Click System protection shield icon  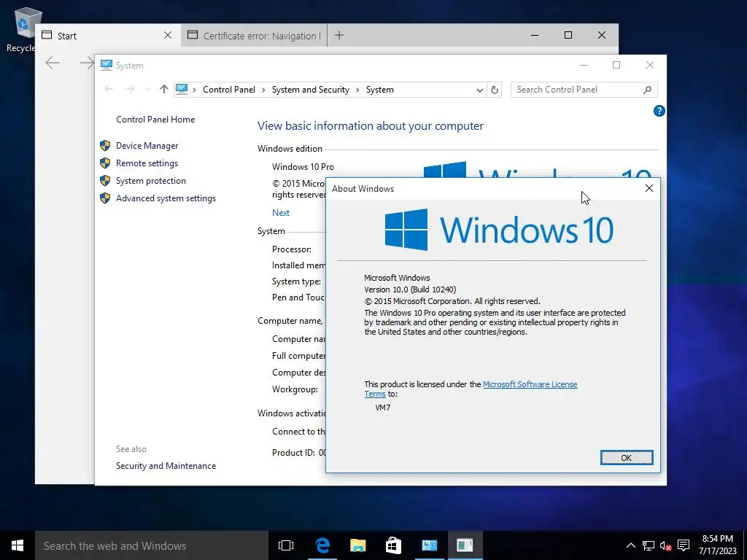click(105, 181)
